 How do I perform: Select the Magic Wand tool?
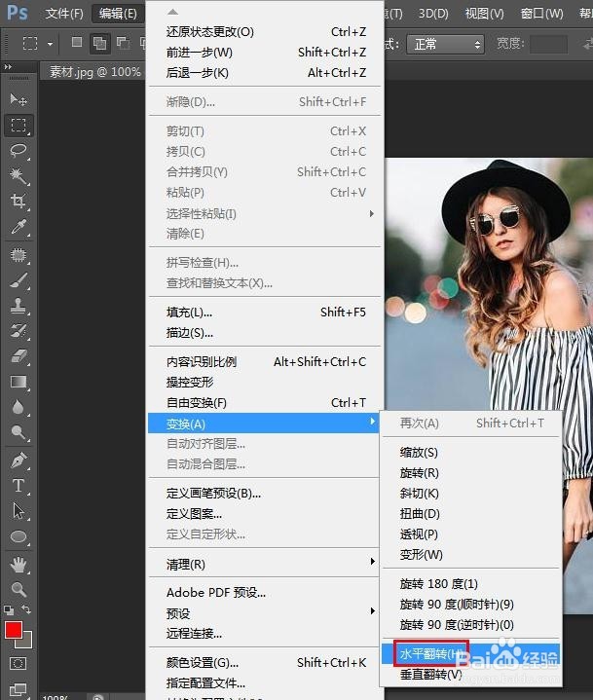(x=19, y=176)
